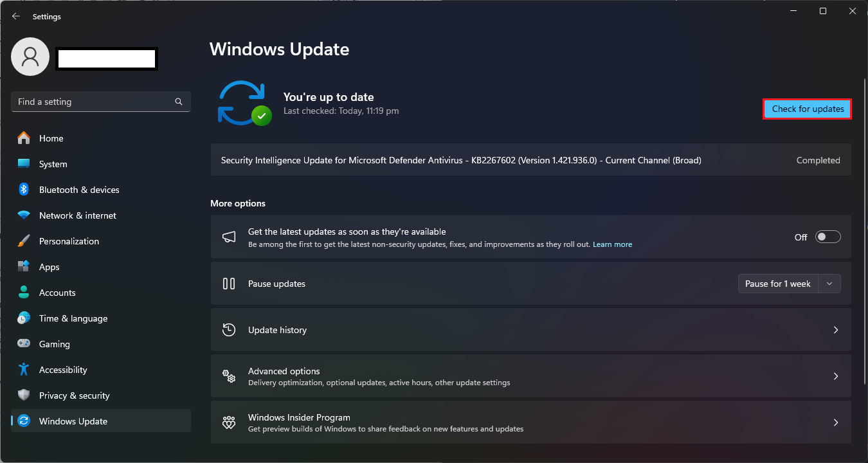
Task: Click the Accessibility figure icon
Action: [24, 370]
